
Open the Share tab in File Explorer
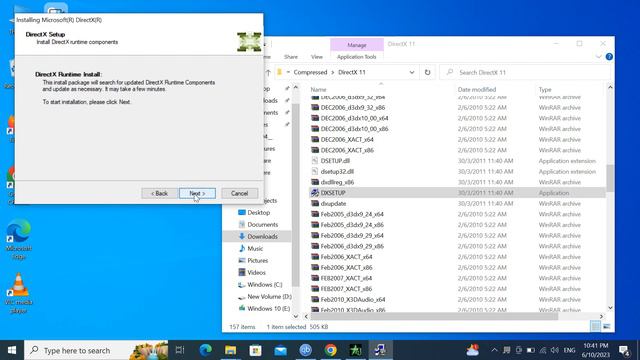click(291, 57)
